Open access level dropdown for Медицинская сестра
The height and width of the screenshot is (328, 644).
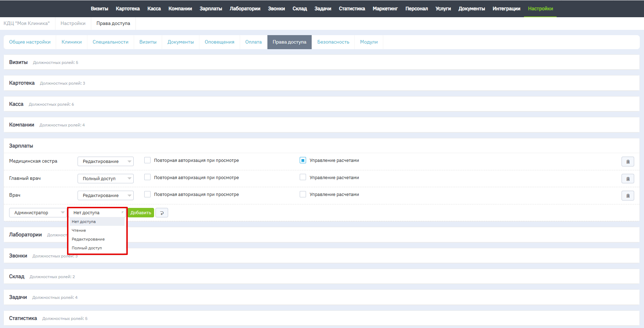[x=105, y=162]
